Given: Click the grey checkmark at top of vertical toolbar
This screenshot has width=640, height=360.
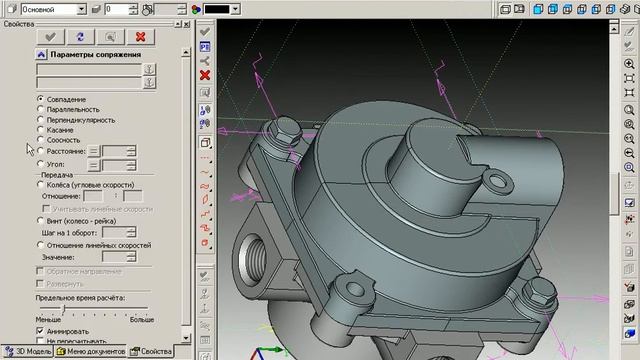Looking at the screenshot, I should pos(205,32).
